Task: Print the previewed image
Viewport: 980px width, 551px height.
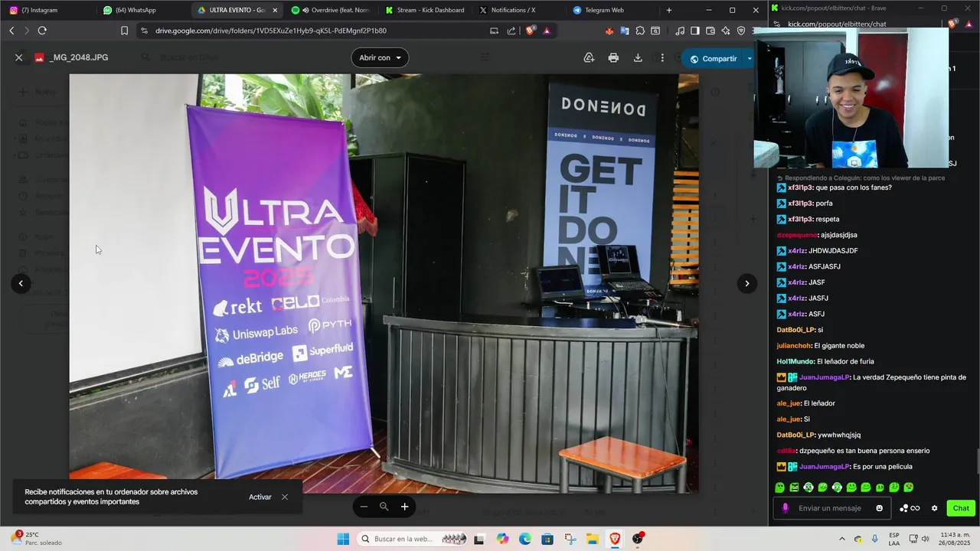Action: click(x=613, y=57)
